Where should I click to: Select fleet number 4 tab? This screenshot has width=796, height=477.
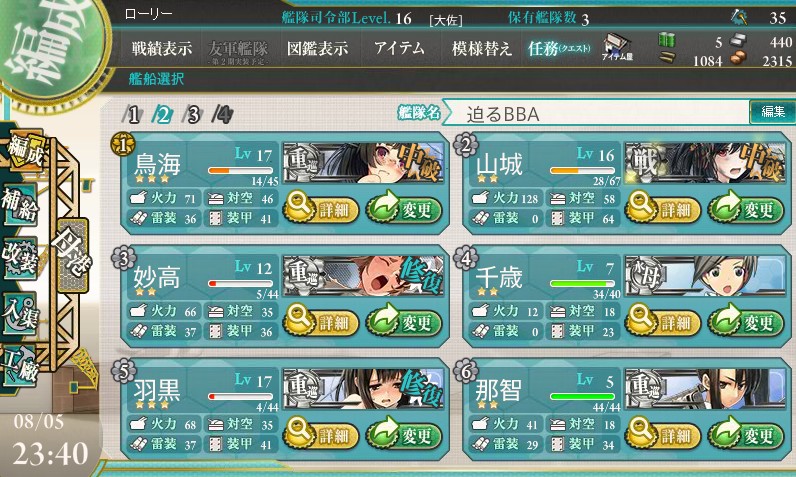tap(223, 115)
